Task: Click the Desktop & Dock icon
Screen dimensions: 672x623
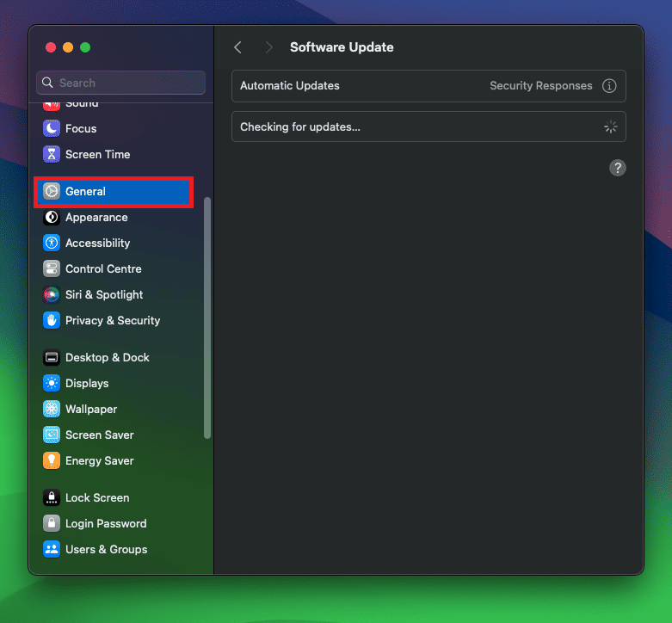Action: pyautogui.click(x=52, y=357)
